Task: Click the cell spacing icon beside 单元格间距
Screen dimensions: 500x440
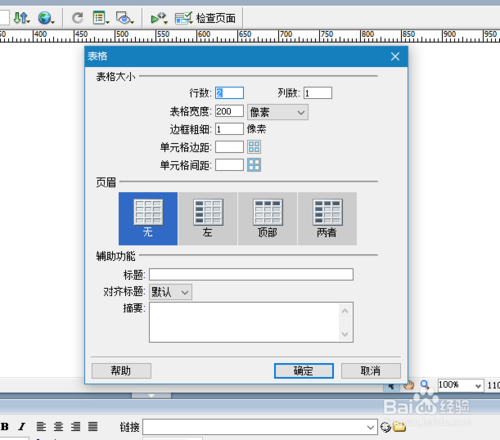Action: (254, 165)
